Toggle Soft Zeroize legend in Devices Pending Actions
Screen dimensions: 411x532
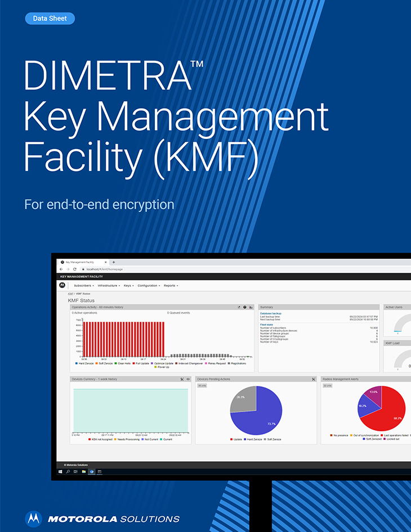[x=272, y=439]
